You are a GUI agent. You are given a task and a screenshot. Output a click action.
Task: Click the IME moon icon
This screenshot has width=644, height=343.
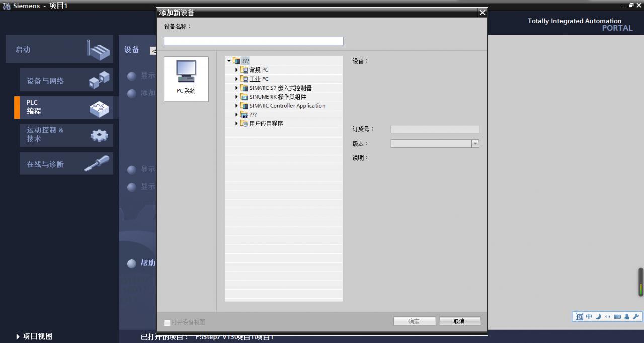598,317
